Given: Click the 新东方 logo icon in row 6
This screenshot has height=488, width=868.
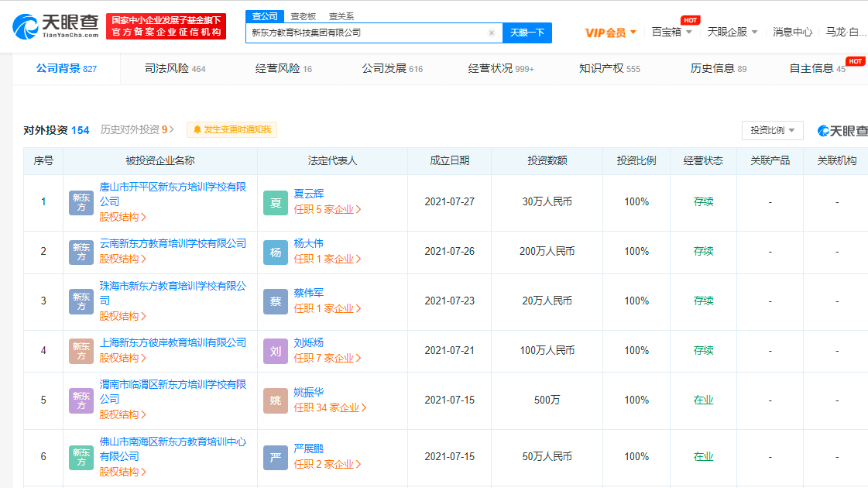Looking at the screenshot, I should click(81, 458).
